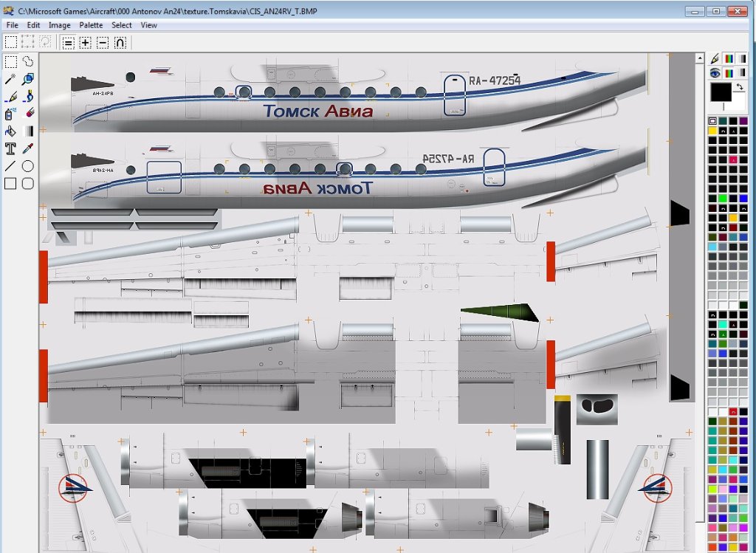The image size is (756, 553).
Task: Open the Image menu
Action: 59,25
